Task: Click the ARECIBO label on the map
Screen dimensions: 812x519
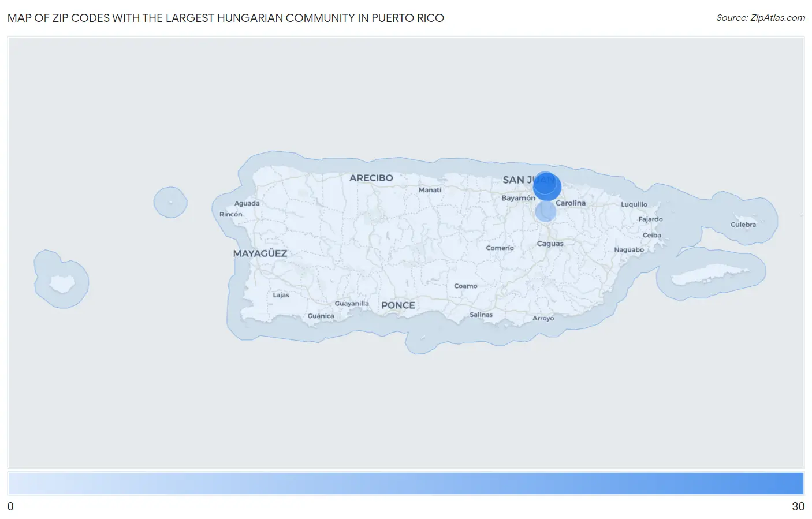Action: pos(371,178)
